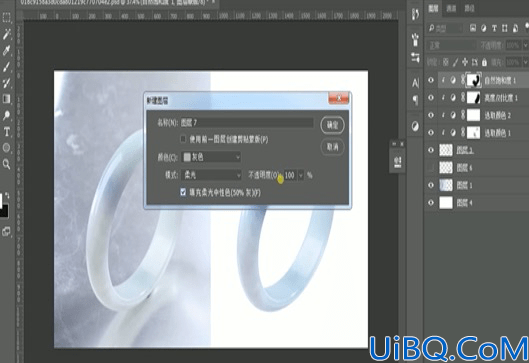The height and width of the screenshot is (363, 529).
Task: Select the Rectangular Marquee tool
Action: pos(6,18)
